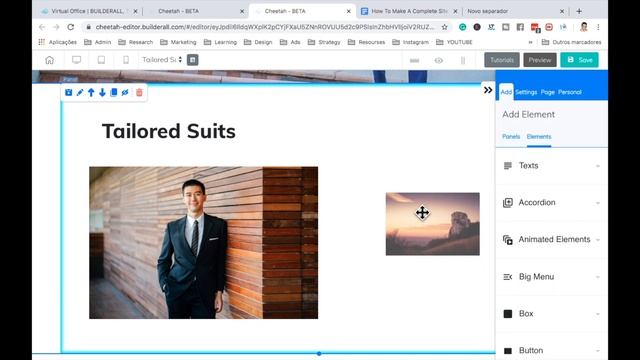Click the Grammarly extension icon
The width and height of the screenshot is (640, 360).
coord(462,27)
